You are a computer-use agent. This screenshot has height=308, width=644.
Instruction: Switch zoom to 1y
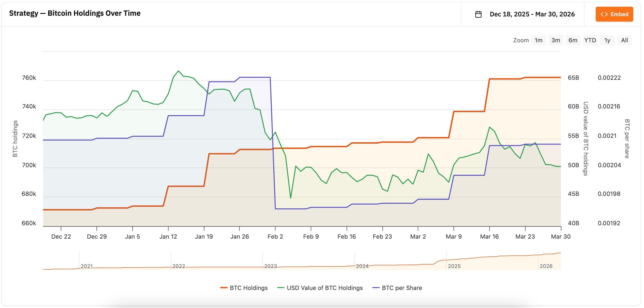[607, 40]
